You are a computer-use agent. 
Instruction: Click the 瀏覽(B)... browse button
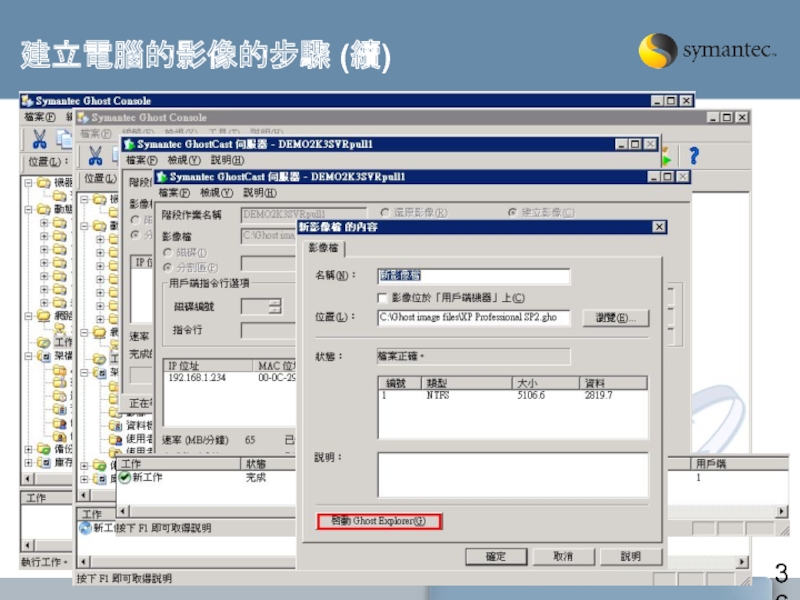[x=616, y=318]
